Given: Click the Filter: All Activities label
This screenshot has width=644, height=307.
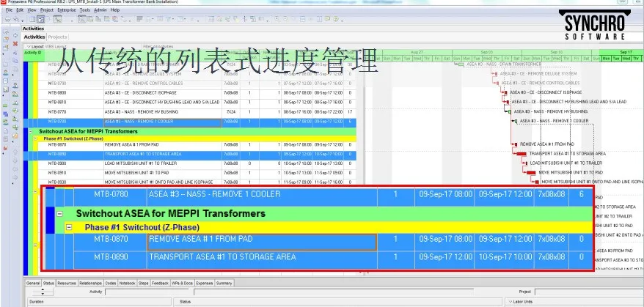Looking at the screenshot, I should click(x=158, y=46).
